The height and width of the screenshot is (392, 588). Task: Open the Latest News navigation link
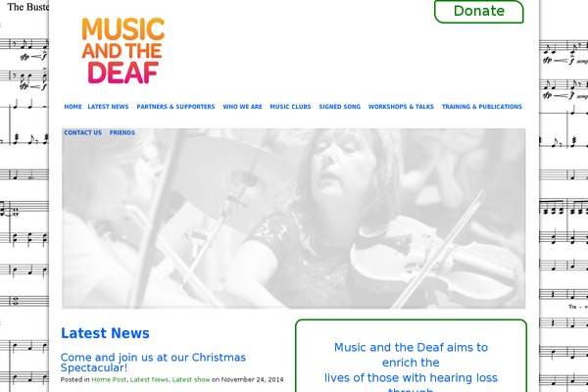click(108, 107)
